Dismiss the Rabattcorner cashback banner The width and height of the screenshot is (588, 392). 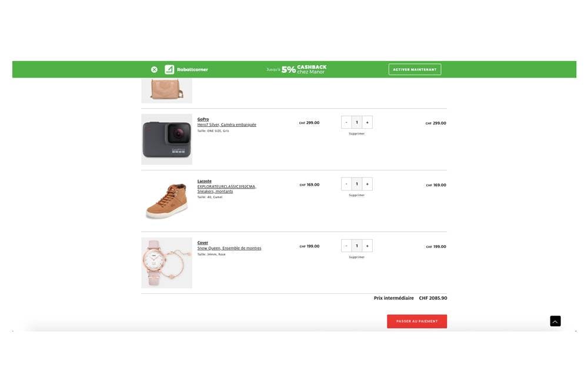(154, 70)
